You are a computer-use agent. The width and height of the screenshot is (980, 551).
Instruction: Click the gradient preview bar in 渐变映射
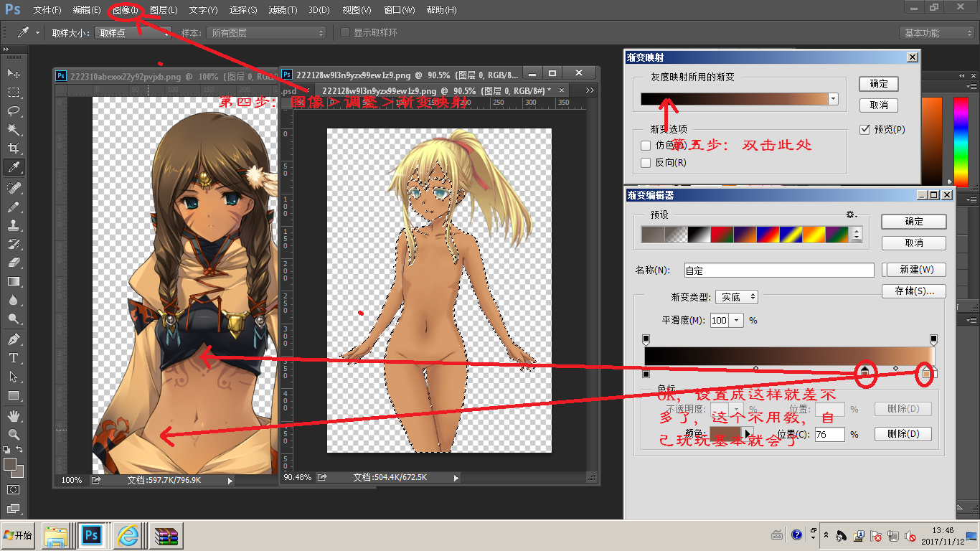click(x=734, y=99)
